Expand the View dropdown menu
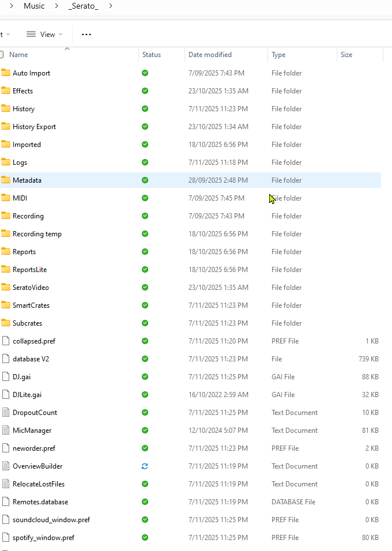This screenshot has height=551, width=392. click(x=60, y=35)
